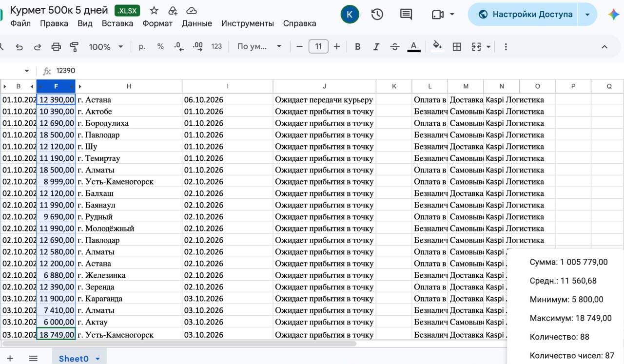This screenshot has width=624, height=364.
Task: Open the zoom 100% dropdown
Action: 106,47
